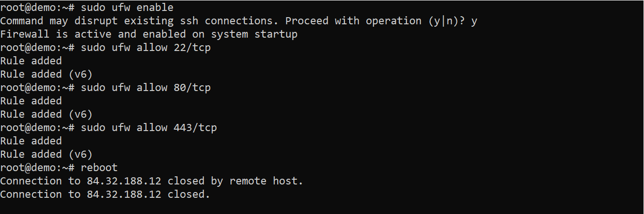644x214 pixels.
Task: Click 'Rule added (v6)' following the 443/tcp command
Action: (46, 154)
